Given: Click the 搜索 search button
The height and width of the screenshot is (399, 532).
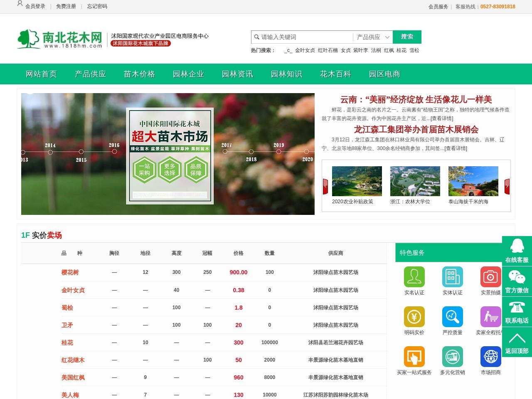Looking at the screenshot, I should (x=407, y=37).
